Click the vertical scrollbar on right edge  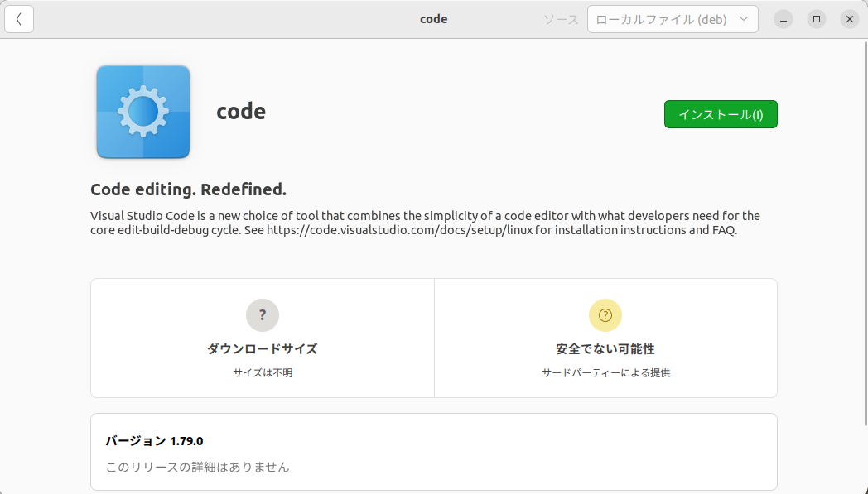[x=866, y=234]
